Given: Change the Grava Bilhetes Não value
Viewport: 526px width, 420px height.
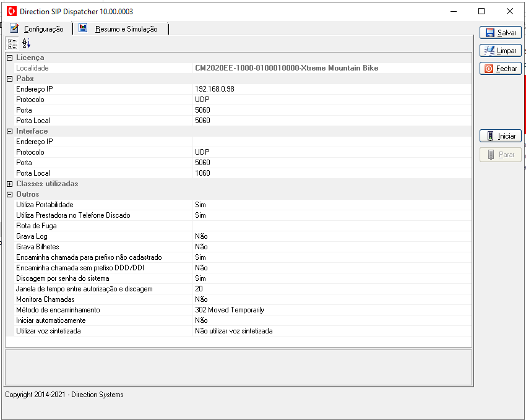Looking at the screenshot, I should (332, 247).
